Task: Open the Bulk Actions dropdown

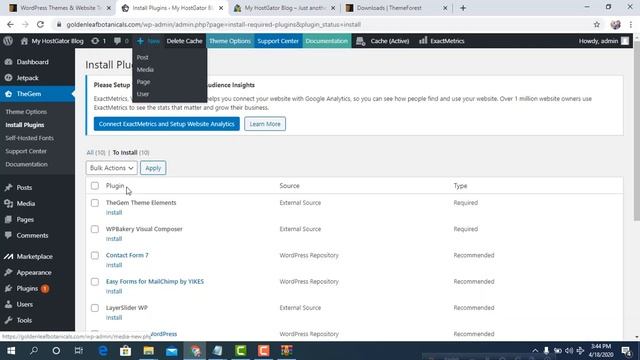Action: [111, 168]
